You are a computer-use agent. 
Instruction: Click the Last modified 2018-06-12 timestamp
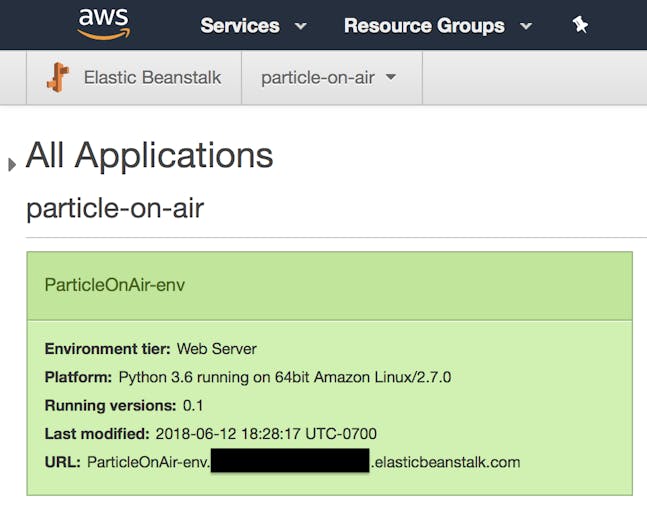click(266, 434)
